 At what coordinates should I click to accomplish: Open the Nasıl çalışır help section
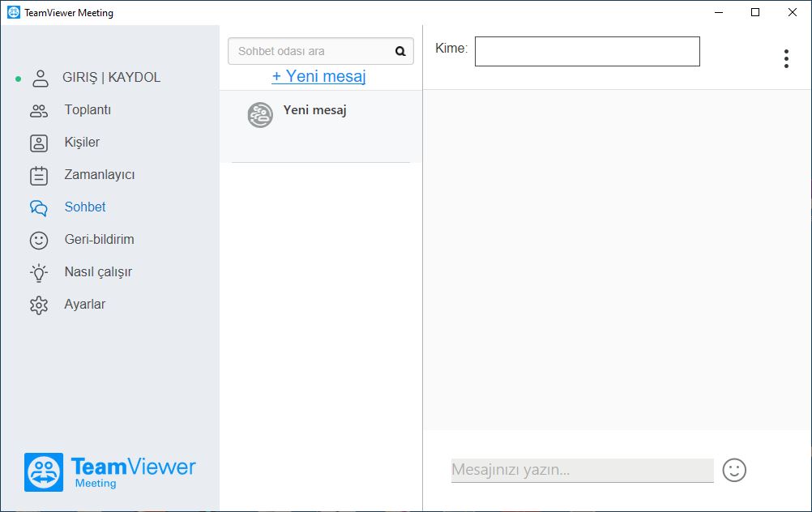tap(98, 271)
